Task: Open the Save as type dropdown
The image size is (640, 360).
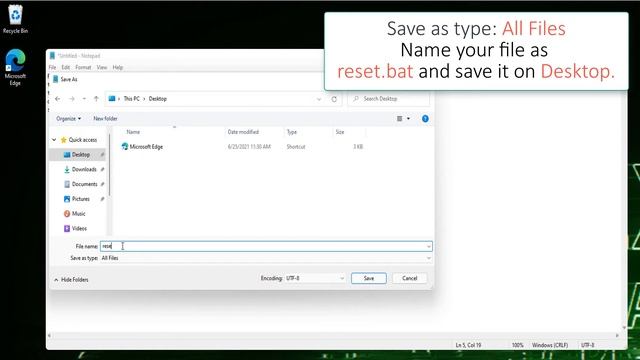Action: coord(266,258)
